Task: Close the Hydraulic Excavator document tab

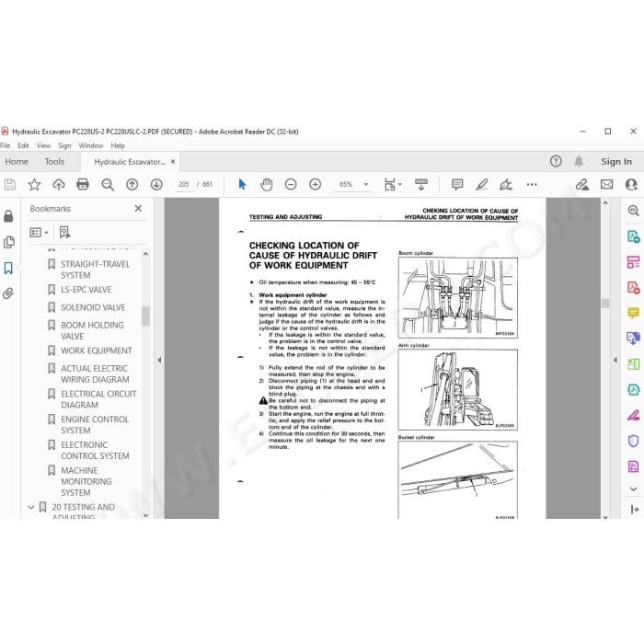Action: click(173, 161)
